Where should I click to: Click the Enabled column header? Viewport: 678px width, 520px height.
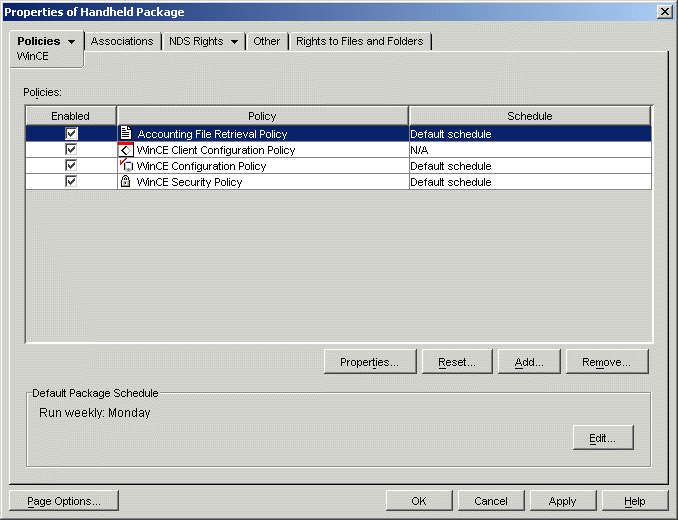coord(71,116)
